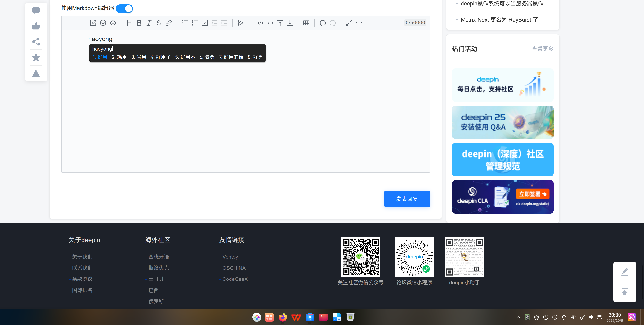
Task: Open the trash in dock
Action: pos(350,317)
